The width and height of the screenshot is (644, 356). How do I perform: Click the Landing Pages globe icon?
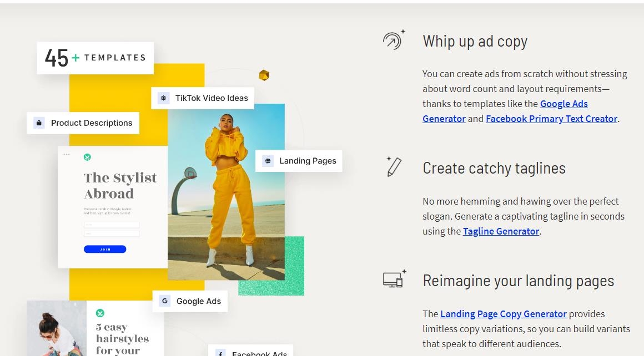click(x=268, y=161)
